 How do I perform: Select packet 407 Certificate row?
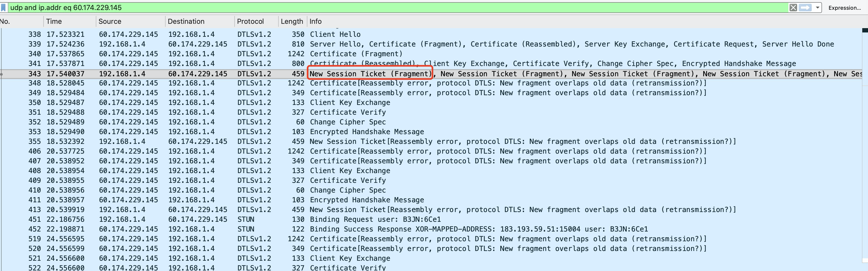point(431,161)
